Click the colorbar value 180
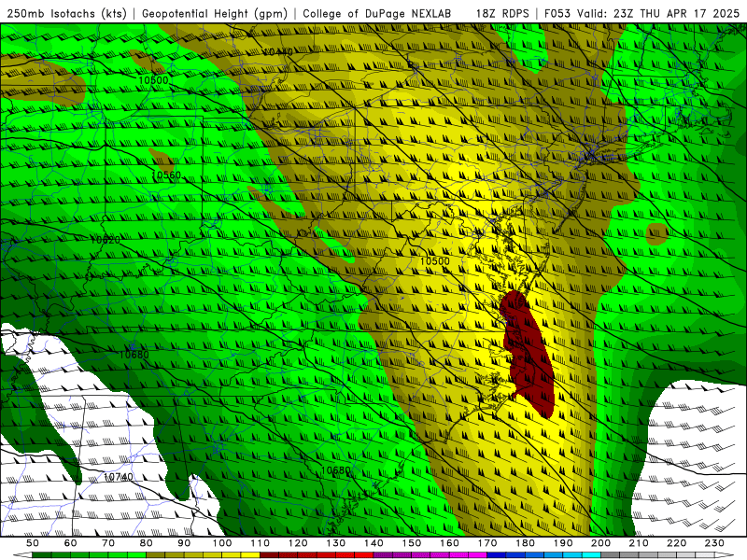 (525, 543)
